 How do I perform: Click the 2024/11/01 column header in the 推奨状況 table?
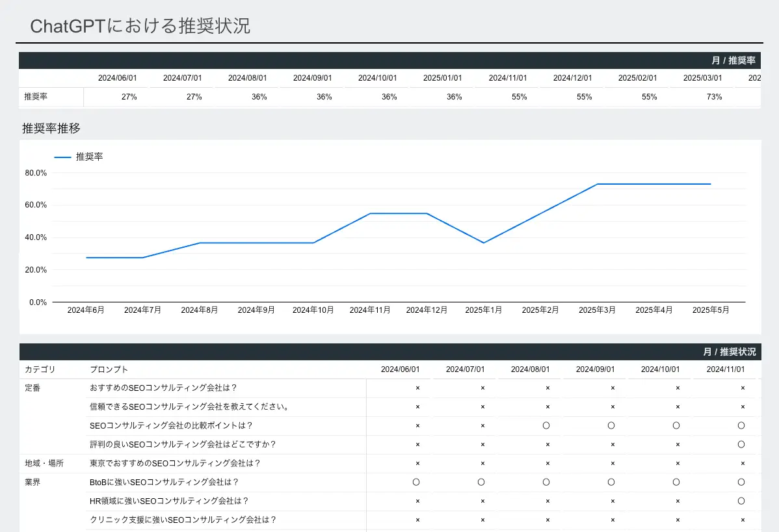coord(726,369)
